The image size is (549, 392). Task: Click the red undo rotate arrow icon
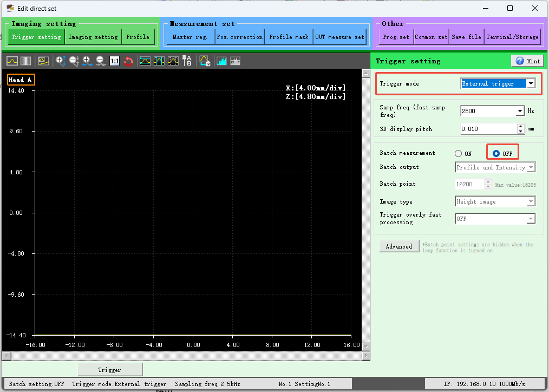tap(128, 61)
